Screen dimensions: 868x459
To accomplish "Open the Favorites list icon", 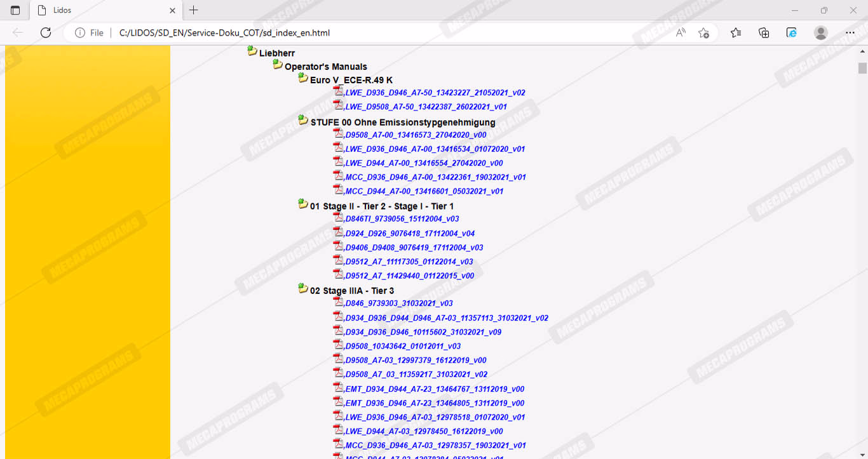I will 736,33.
